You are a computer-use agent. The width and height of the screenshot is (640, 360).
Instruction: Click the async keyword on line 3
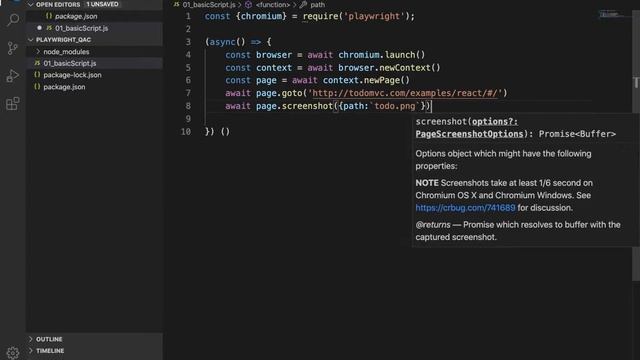222,42
